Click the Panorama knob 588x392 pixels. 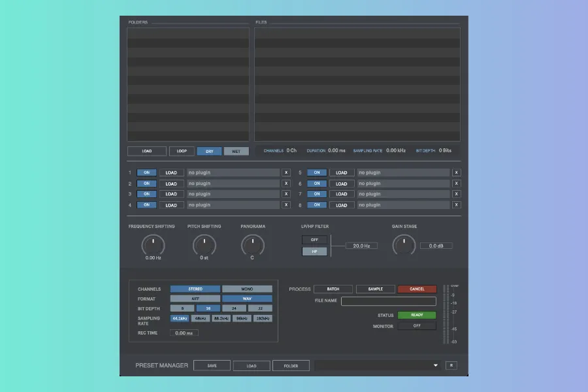pyautogui.click(x=252, y=245)
